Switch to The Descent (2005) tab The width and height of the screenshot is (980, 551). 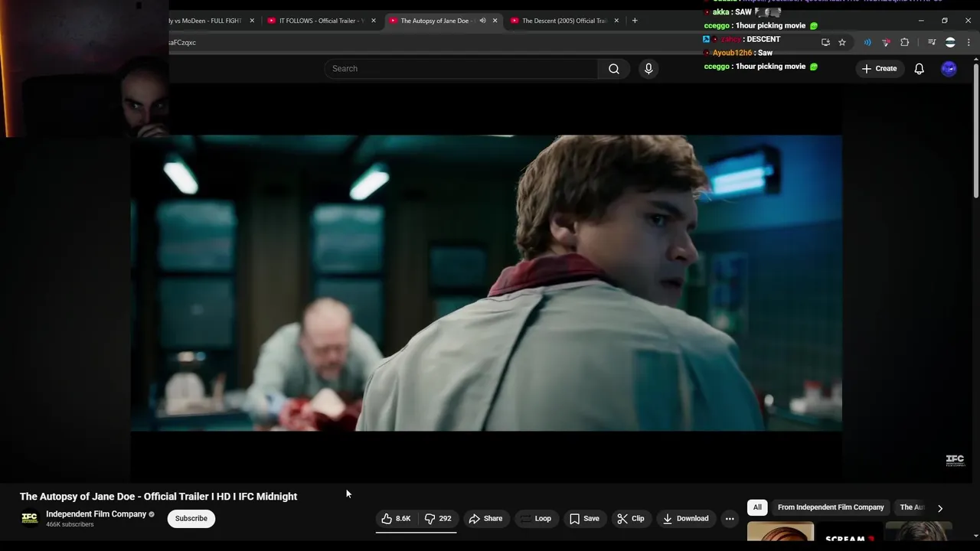click(x=563, y=21)
